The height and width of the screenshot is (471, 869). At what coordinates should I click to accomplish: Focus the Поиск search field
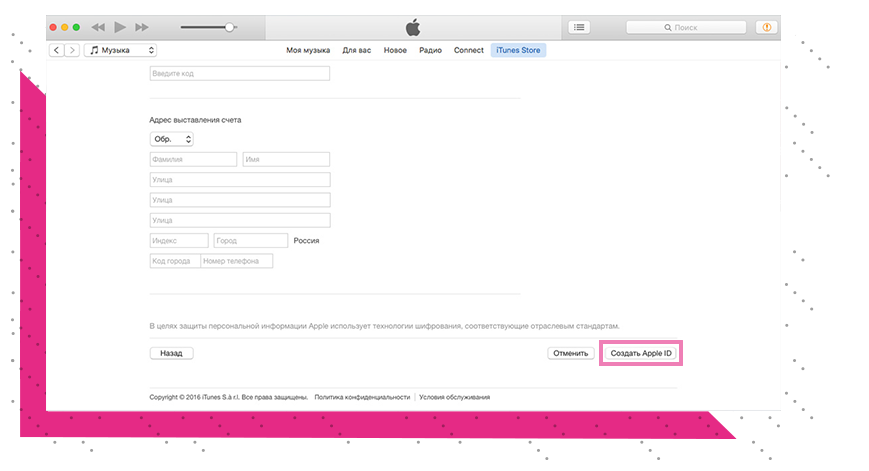click(690, 27)
